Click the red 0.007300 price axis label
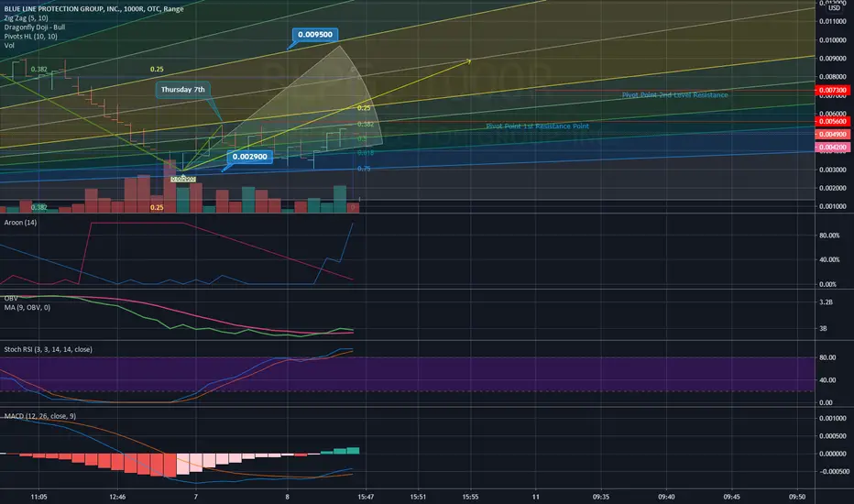This screenshot has height=504, width=854. [x=833, y=90]
